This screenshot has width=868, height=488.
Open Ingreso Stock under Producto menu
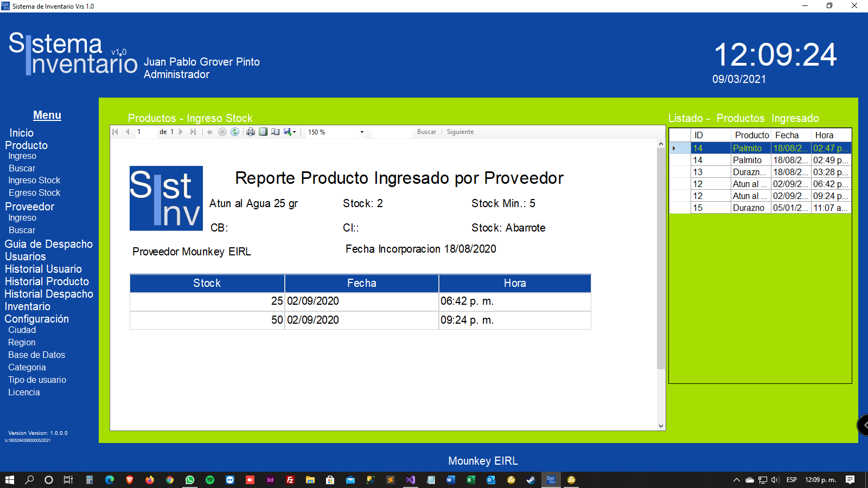34,181
